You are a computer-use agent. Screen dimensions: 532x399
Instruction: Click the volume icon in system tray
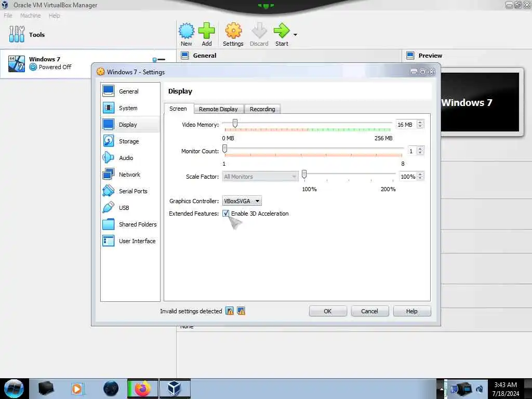[x=480, y=389]
